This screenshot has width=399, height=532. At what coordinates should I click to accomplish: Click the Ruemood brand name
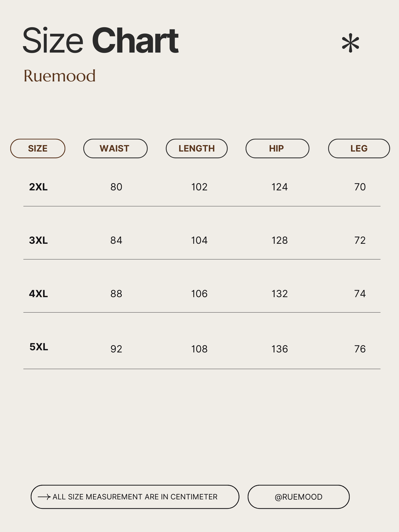point(59,76)
